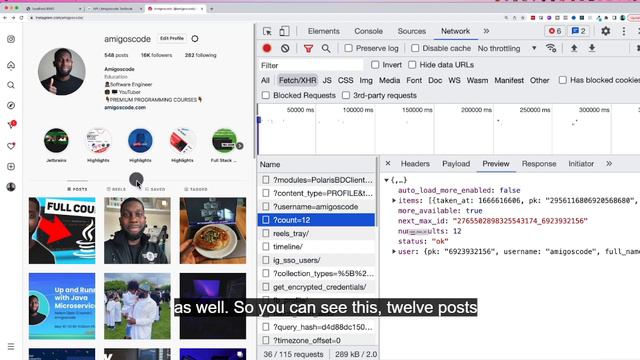Open network conditions wifi icon

coord(551,48)
